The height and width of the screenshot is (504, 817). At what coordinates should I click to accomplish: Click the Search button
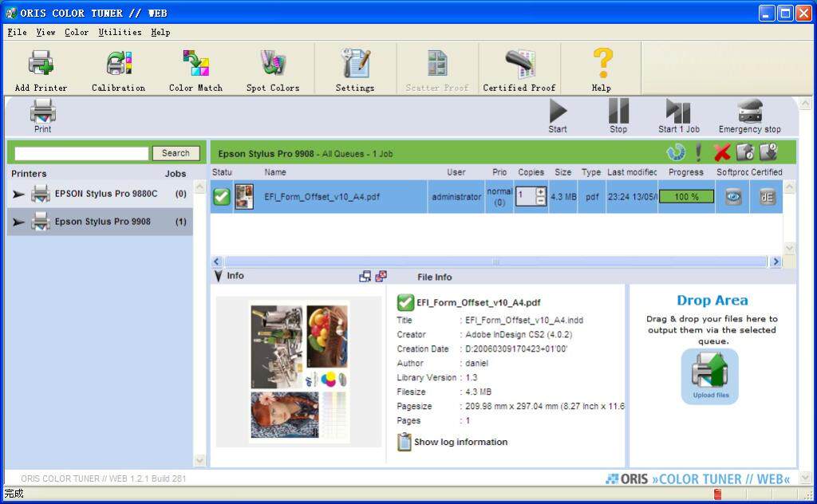point(176,153)
